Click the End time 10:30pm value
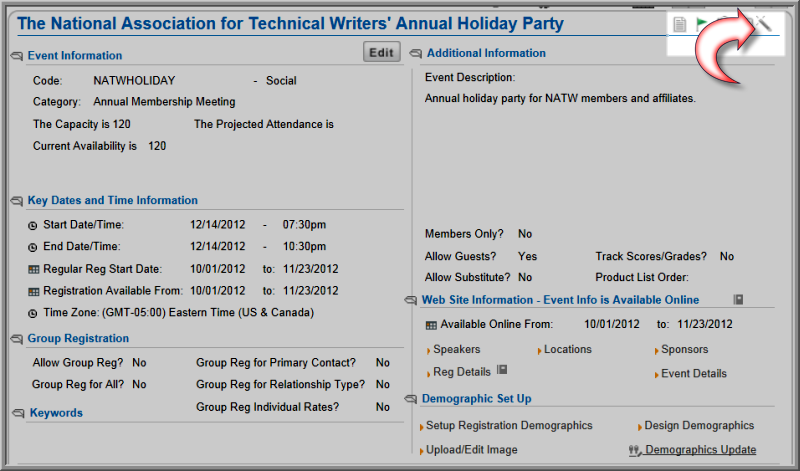Image resolution: width=800 pixels, height=471 pixels. (x=304, y=246)
